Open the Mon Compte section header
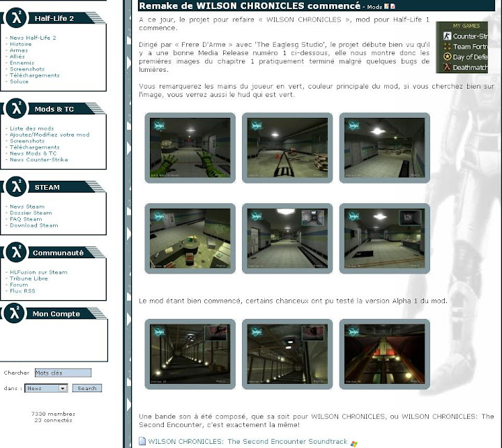The height and width of the screenshot is (448, 502). [x=56, y=314]
